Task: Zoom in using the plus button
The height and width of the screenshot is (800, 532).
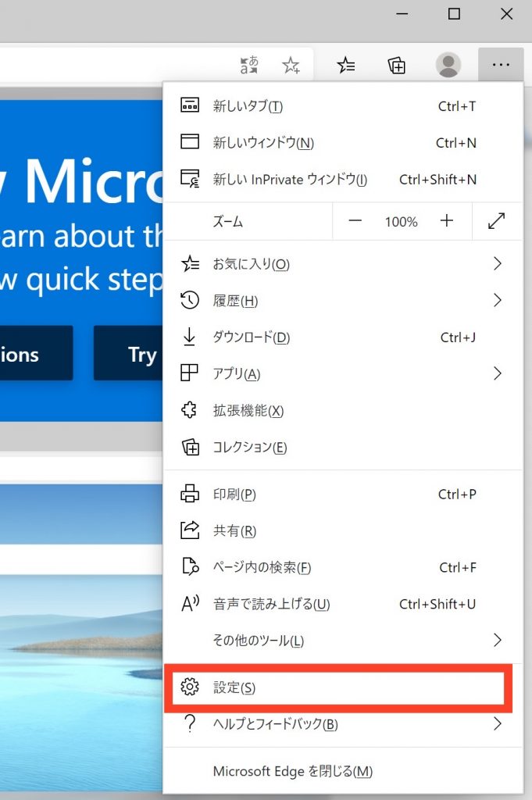Action: tap(447, 222)
